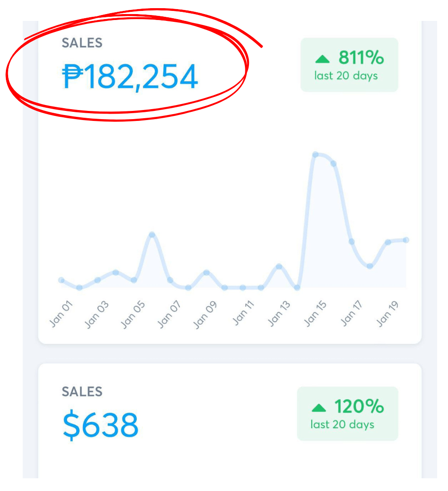Open the 120% last 20 days badge
Screen dimensions: 448x491
pos(347,414)
